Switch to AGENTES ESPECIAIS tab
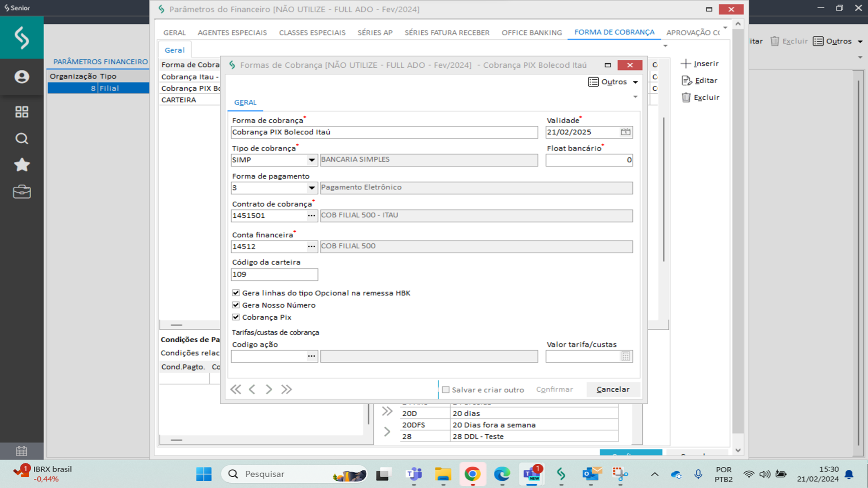Image resolution: width=868 pixels, height=488 pixels. tap(232, 33)
